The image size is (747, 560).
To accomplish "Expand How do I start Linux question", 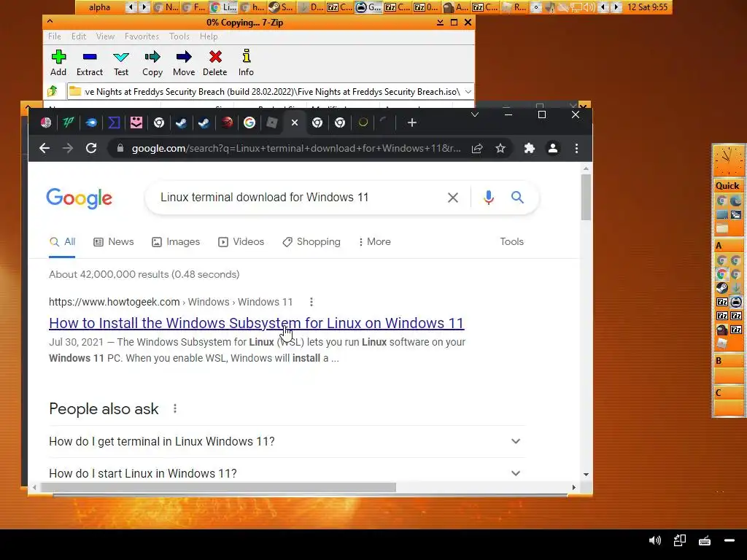I will pyautogui.click(x=287, y=473).
